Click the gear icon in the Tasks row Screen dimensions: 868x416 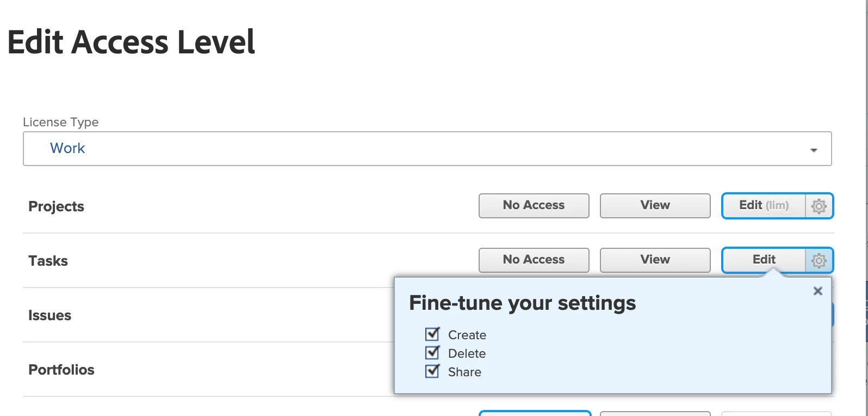(819, 260)
